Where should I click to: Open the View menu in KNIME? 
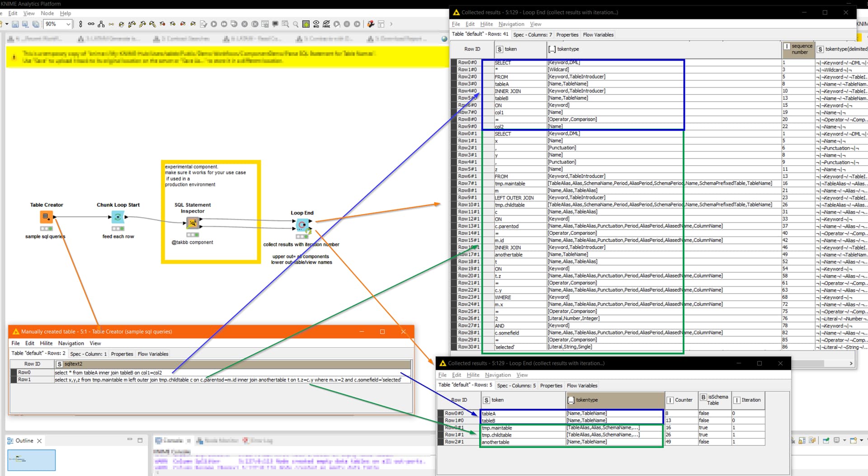[x=29, y=14]
